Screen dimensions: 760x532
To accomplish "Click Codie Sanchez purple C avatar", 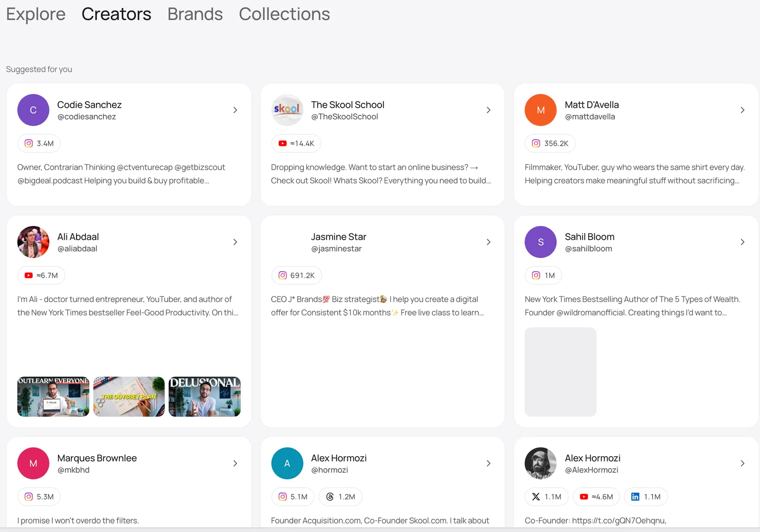I will point(33,110).
